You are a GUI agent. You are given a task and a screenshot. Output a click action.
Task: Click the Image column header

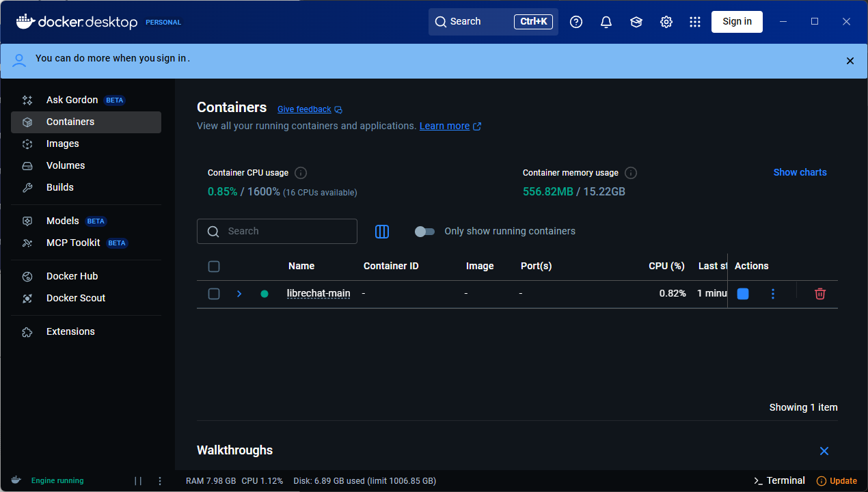pyautogui.click(x=480, y=266)
